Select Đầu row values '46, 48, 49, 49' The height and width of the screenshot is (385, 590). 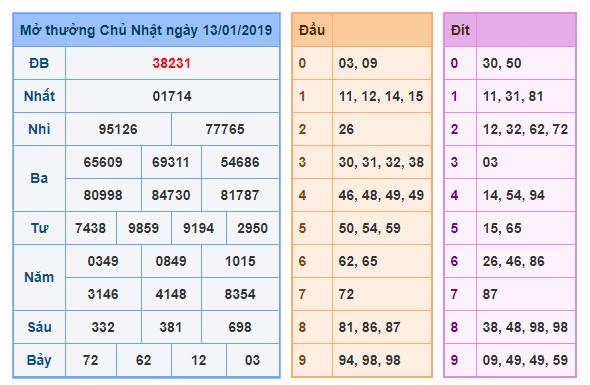[x=381, y=195]
